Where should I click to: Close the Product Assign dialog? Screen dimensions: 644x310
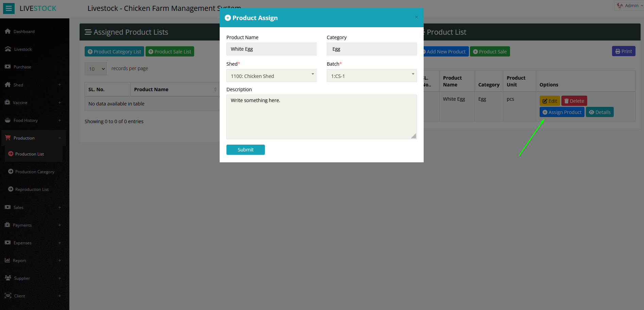[416, 17]
